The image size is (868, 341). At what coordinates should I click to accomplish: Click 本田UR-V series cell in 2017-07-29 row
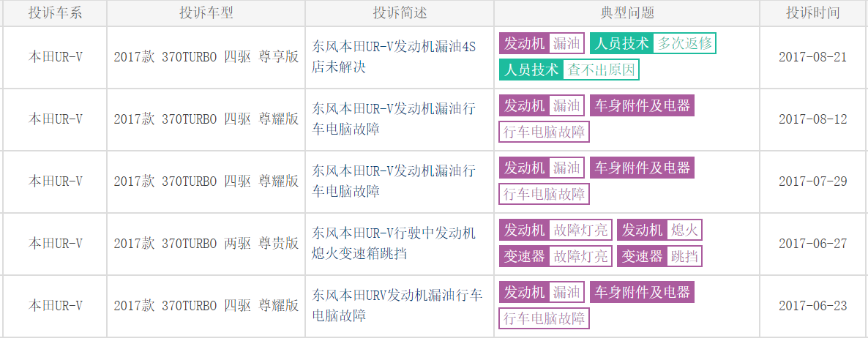(56, 181)
